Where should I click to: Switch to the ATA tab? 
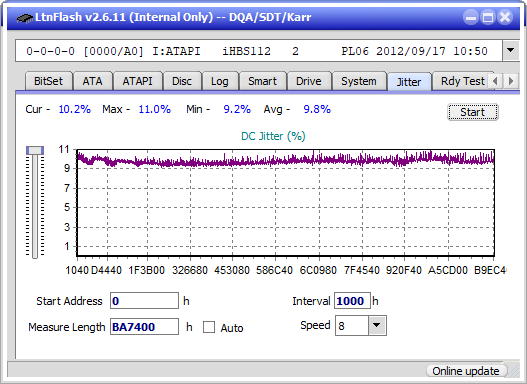point(92,81)
